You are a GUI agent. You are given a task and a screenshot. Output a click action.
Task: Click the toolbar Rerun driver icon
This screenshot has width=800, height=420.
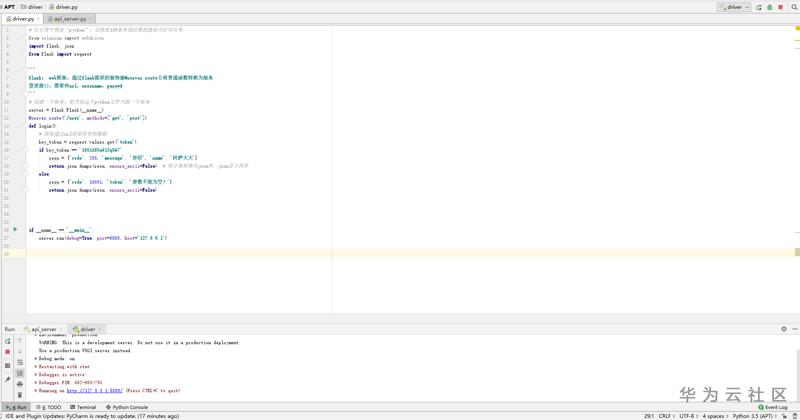[759, 7]
